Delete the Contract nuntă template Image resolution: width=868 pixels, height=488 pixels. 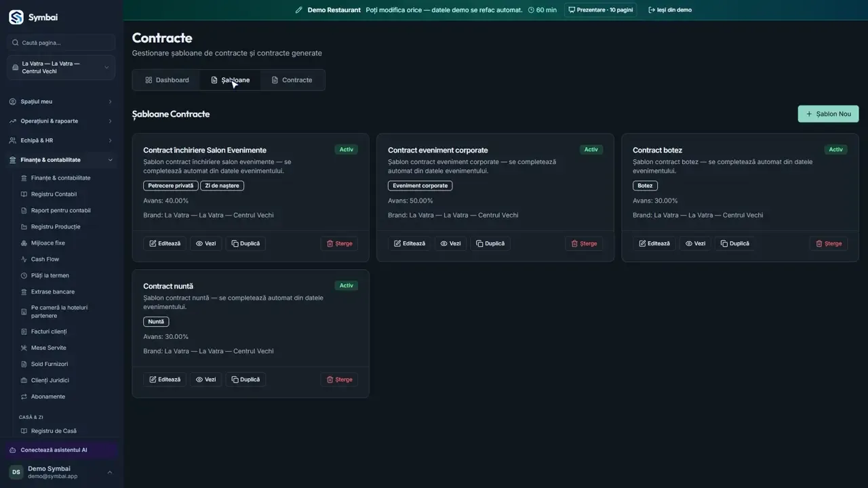click(339, 380)
